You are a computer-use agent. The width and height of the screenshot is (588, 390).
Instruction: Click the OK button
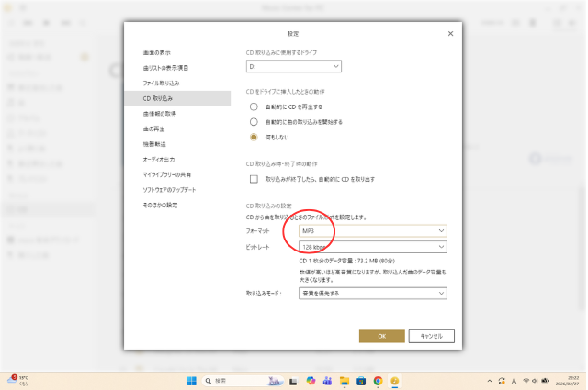[x=381, y=336]
